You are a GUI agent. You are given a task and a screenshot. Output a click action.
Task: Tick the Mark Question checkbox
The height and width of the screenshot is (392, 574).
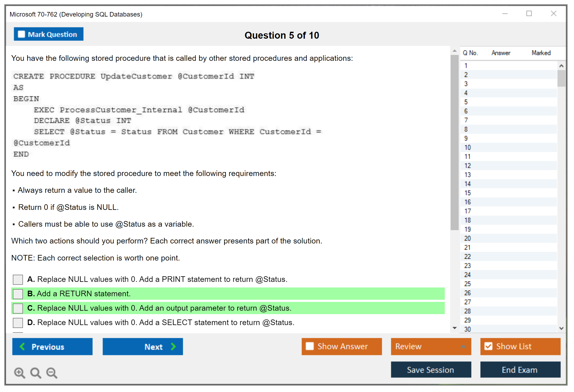[x=21, y=34]
